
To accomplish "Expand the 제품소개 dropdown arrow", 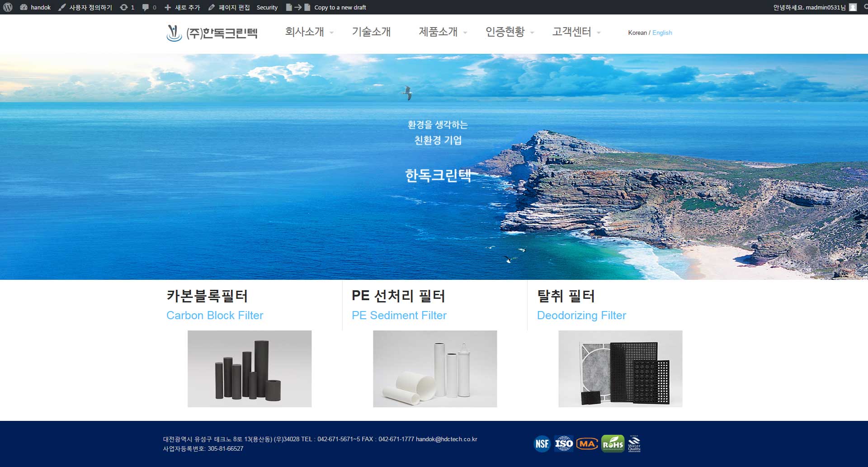I will (x=465, y=33).
